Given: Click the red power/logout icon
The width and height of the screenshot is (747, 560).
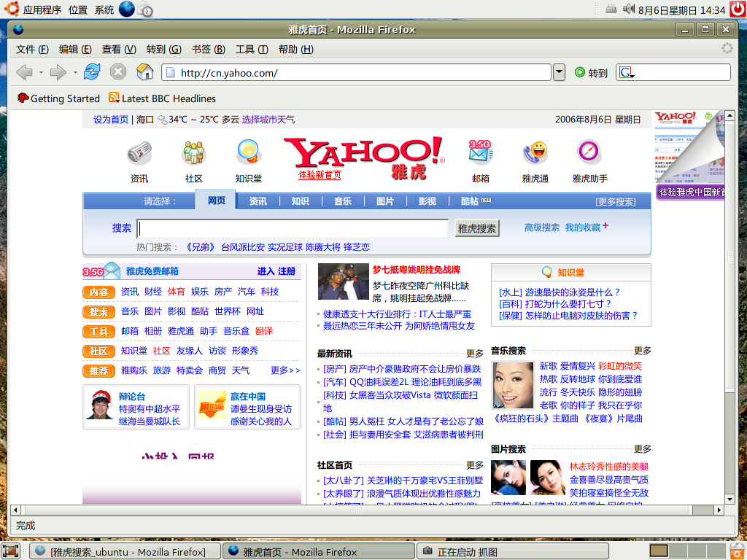Looking at the screenshot, I should click(x=738, y=9).
